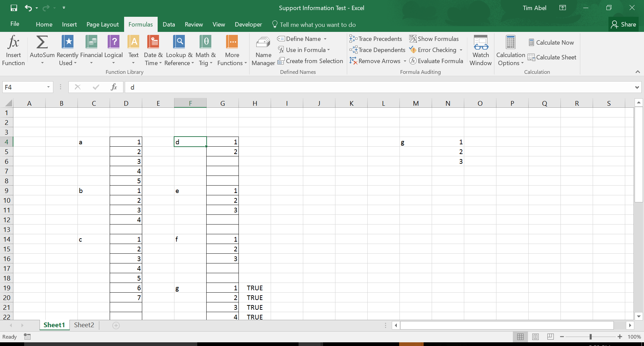Click the AutoSum sigma icon
The height and width of the screenshot is (346, 644).
point(42,42)
